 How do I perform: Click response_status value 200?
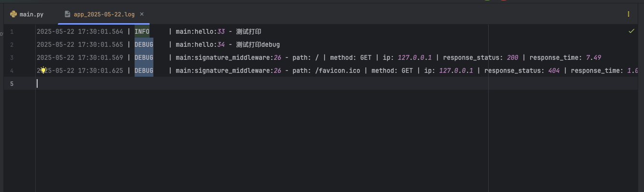tap(512, 58)
